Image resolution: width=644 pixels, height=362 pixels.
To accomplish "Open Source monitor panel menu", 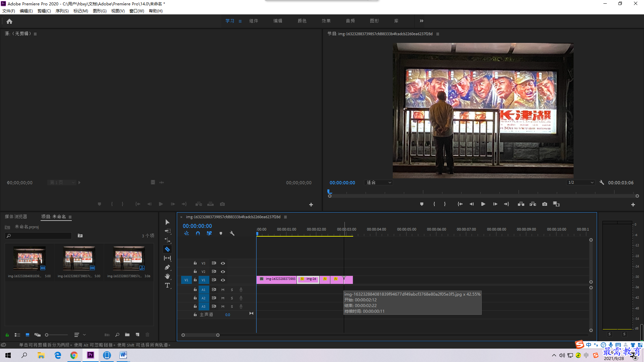I will 35,34.
